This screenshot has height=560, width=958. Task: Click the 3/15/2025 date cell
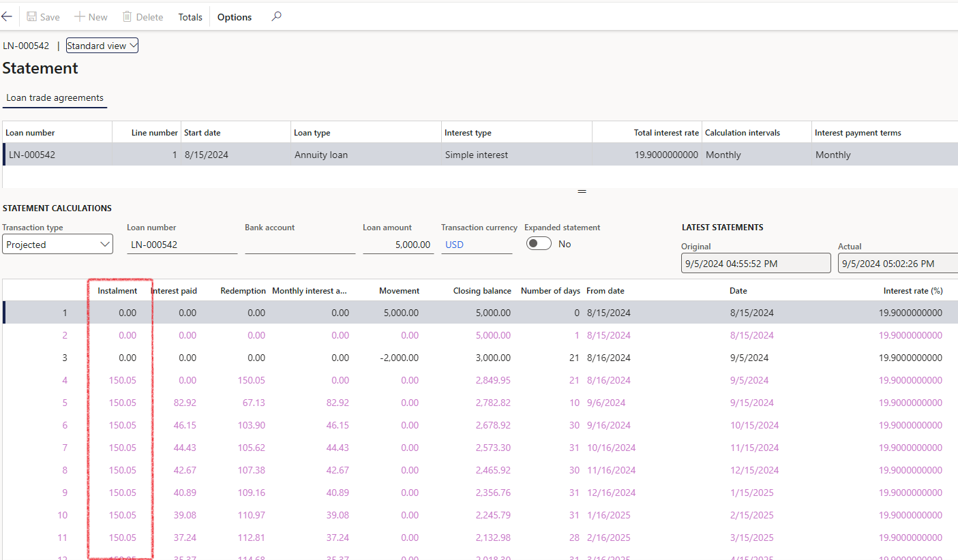751,538
